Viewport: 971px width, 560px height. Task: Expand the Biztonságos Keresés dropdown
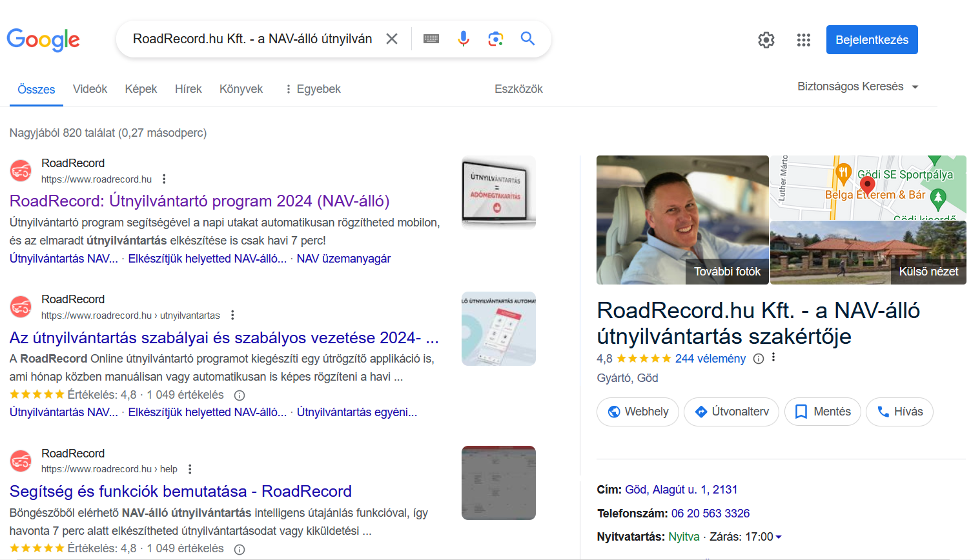coord(857,86)
